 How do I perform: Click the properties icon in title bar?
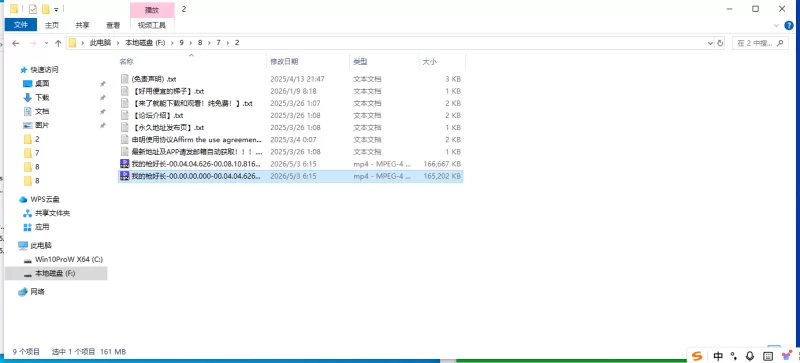coord(33,9)
